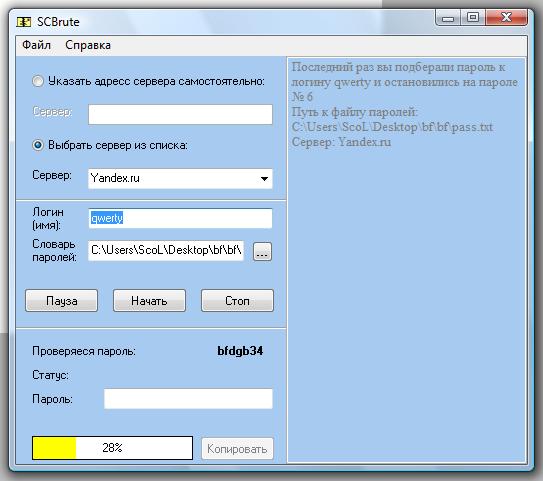Expand the Yandex.ru server dropdown arrow
Image resolution: width=543 pixels, height=481 pixels.
point(264,179)
